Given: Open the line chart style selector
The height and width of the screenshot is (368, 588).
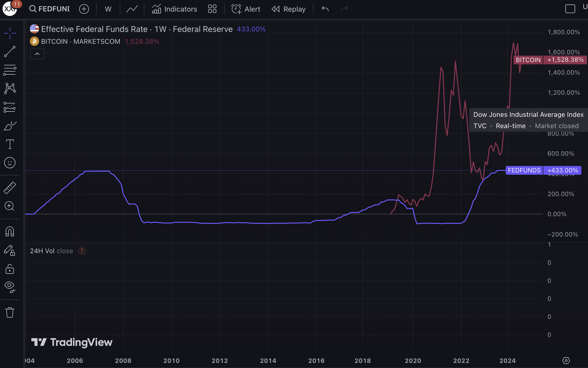Looking at the screenshot, I should pyautogui.click(x=132, y=9).
